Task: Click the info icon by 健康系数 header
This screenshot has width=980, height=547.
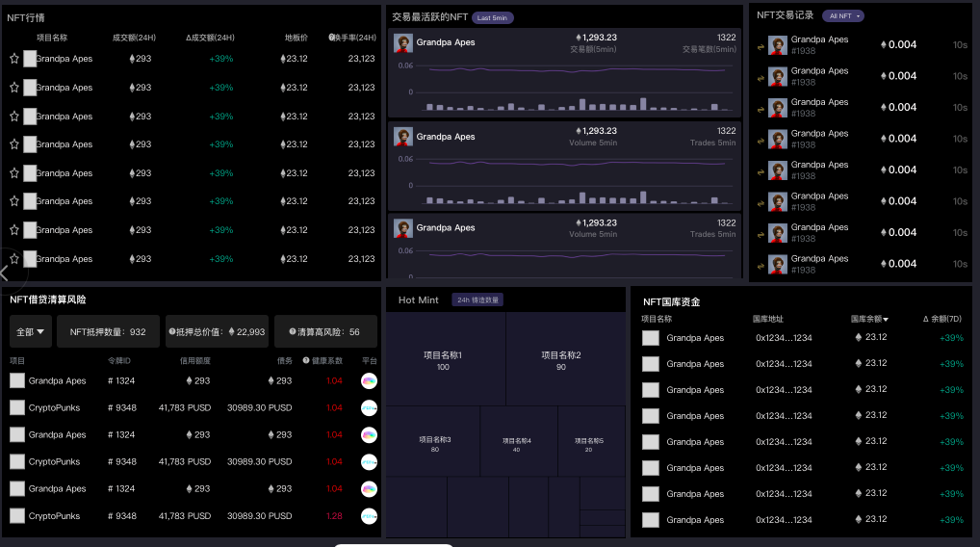Action: (x=306, y=360)
